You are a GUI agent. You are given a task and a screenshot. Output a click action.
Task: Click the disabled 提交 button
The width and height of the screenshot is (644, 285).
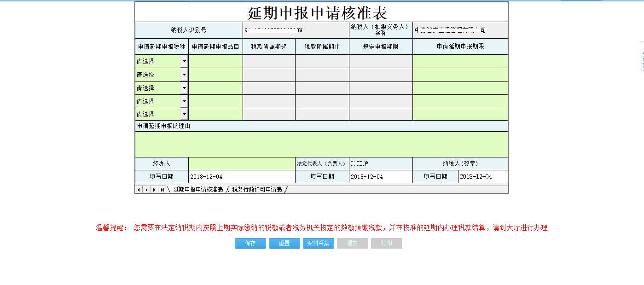point(352,243)
